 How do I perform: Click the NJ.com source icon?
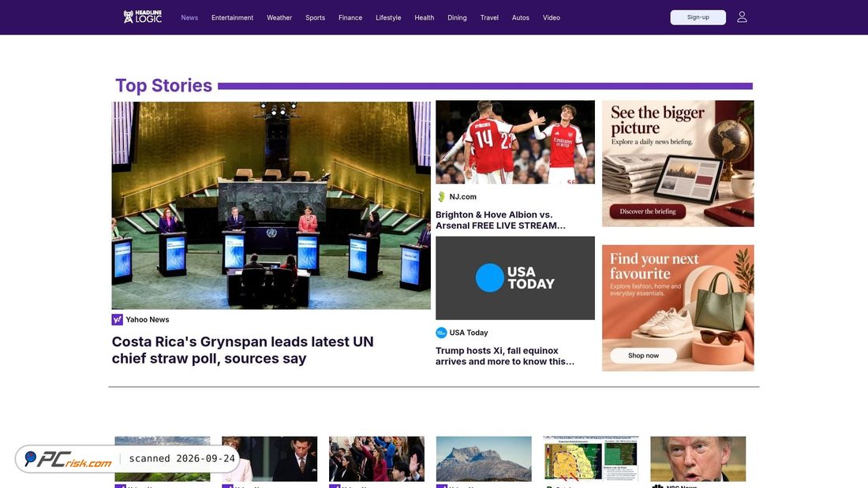click(x=441, y=196)
